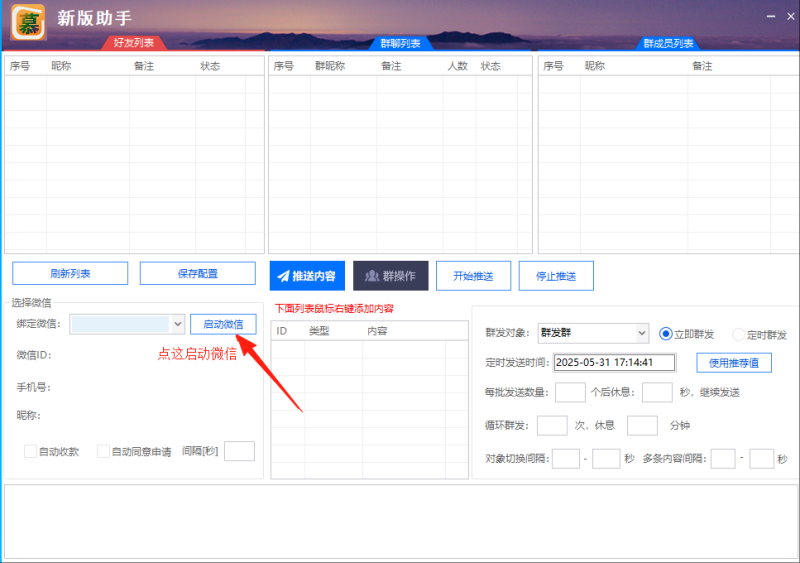
Task: Click the first 对象切换间隔 input field
Action: tap(566, 459)
